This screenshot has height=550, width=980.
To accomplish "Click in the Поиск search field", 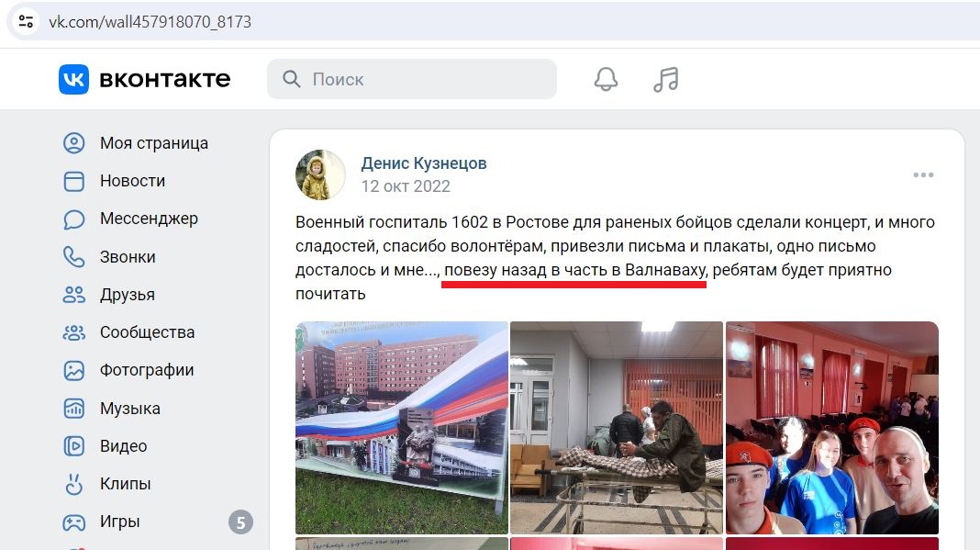I will (412, 80).
